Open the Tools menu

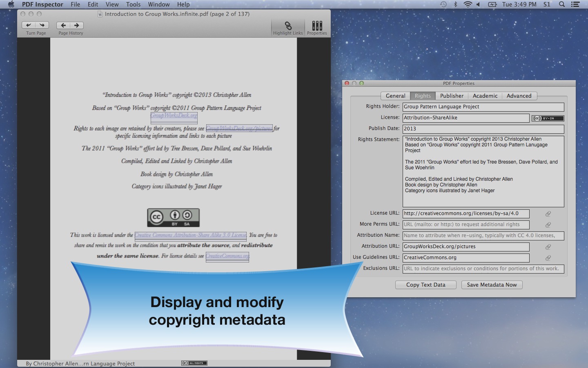pos(133,4)
